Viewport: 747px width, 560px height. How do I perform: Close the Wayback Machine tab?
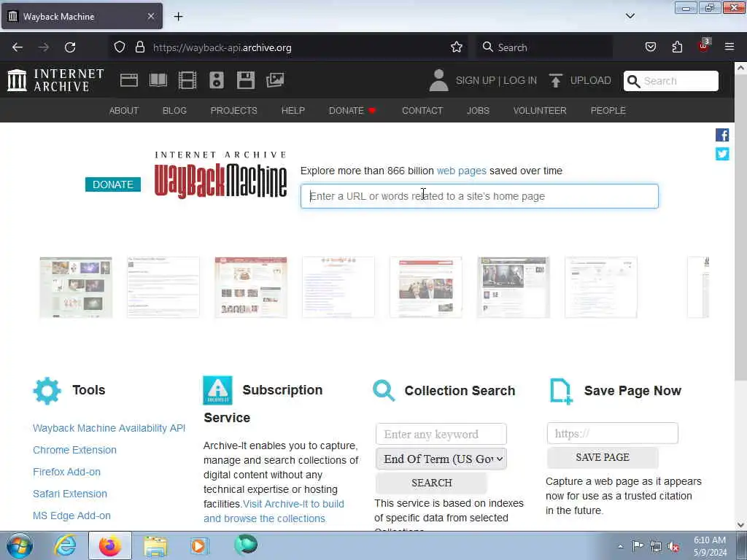tap(150, 16)
